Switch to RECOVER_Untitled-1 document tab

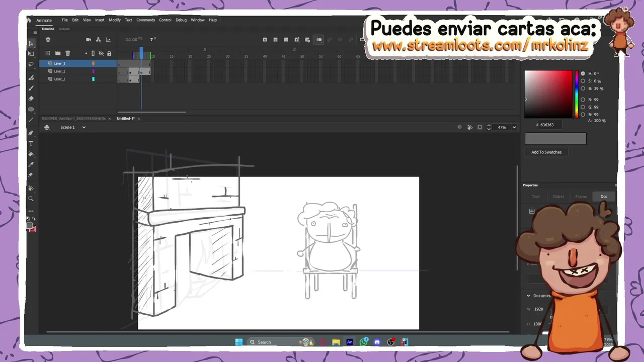click(74, 119)
